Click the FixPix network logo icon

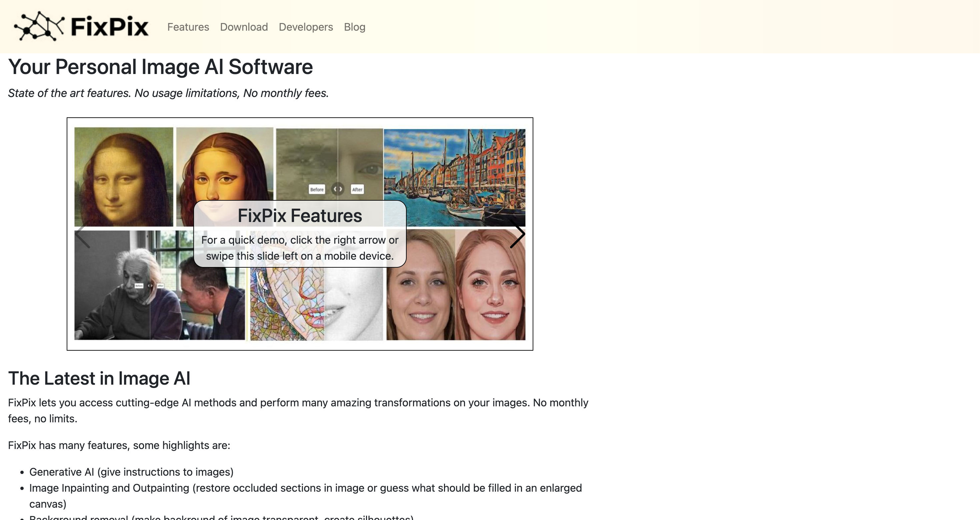coord(39,26)
